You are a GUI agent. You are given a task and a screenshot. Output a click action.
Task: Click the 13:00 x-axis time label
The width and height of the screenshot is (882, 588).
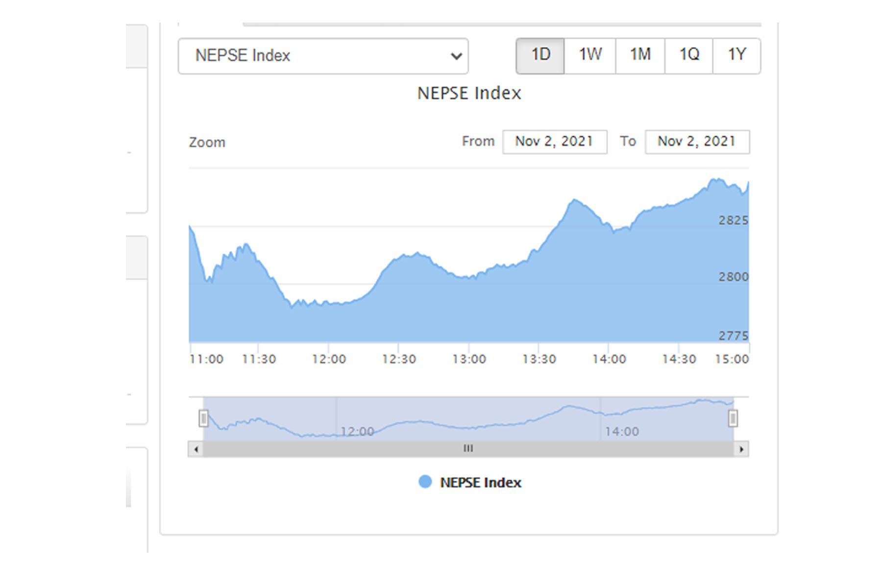[469, 360]
